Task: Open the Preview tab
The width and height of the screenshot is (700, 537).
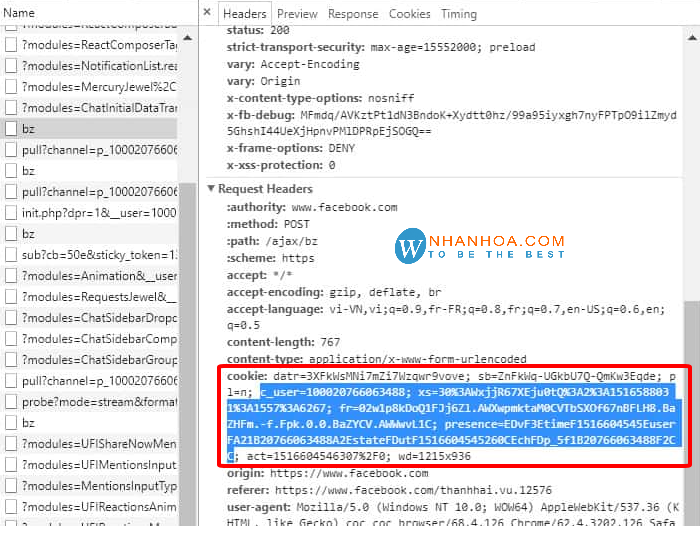Action: pyautogui.click(x=297, y=14)
